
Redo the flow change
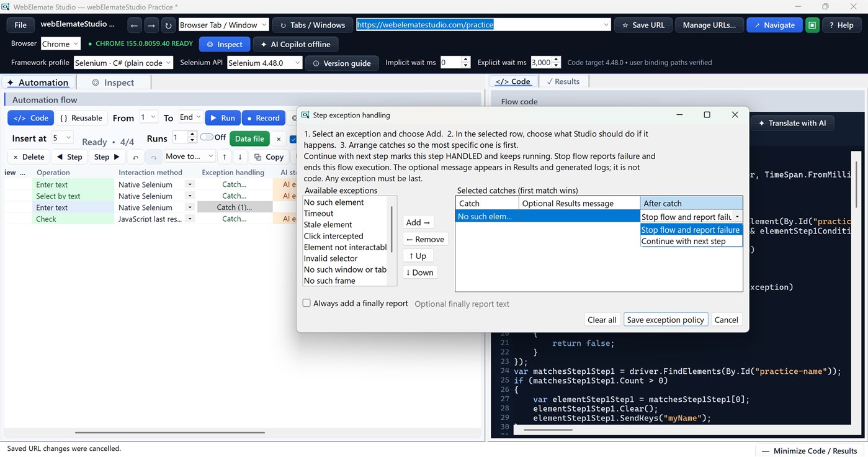[x=153, y=157]
